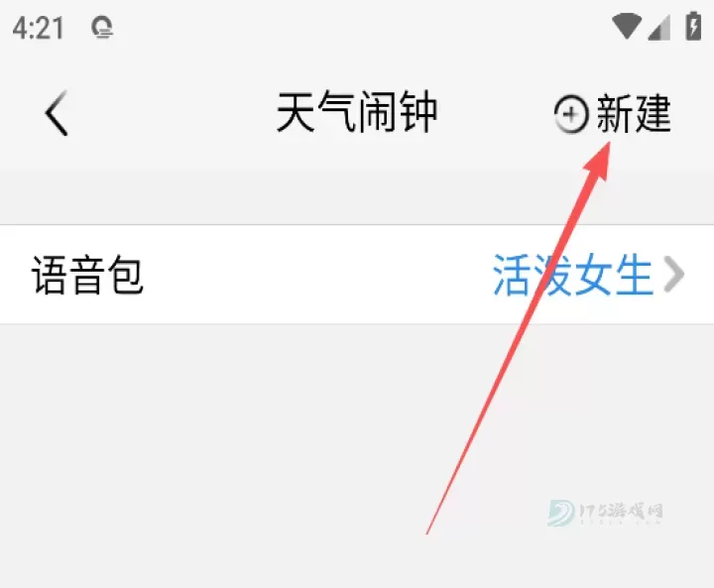Select the 活泼女生 voice pack value
Screen dimensions: 714x588
[x=573, y=275]
